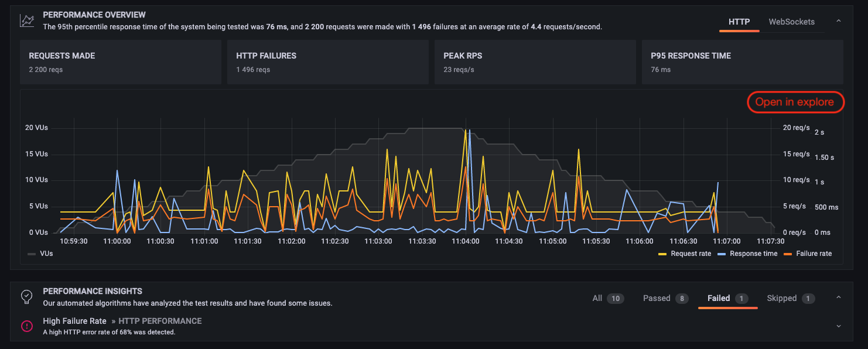This screenshot has width=868, height=349.
Task: View Skipped insights
Action: click(x=782, y=298)
